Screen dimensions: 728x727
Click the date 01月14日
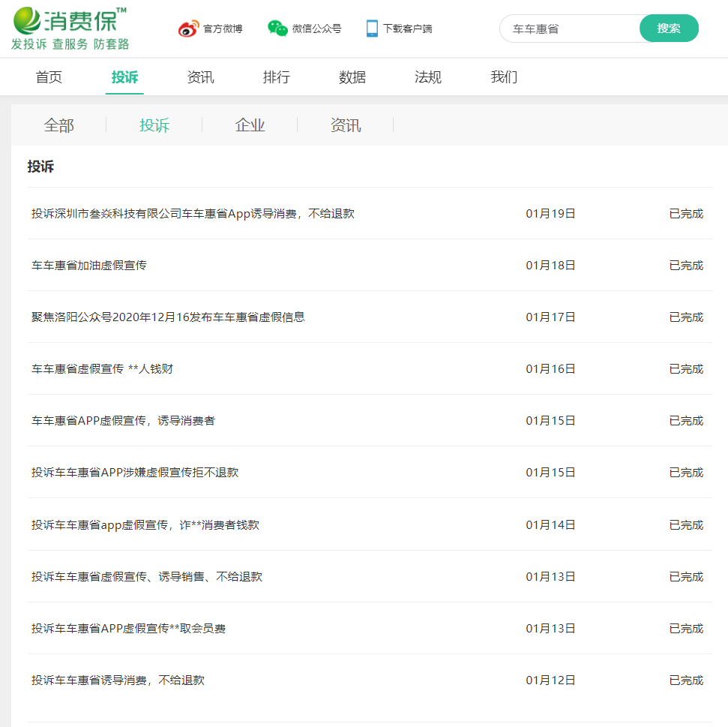tap(550, 525)
